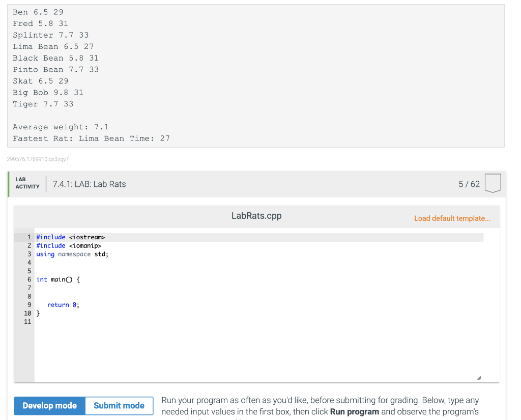Click the LabRats.cpp file name header
Viewport: 521px width, 420px height.
pyautogui.click(x=256, y=215)
